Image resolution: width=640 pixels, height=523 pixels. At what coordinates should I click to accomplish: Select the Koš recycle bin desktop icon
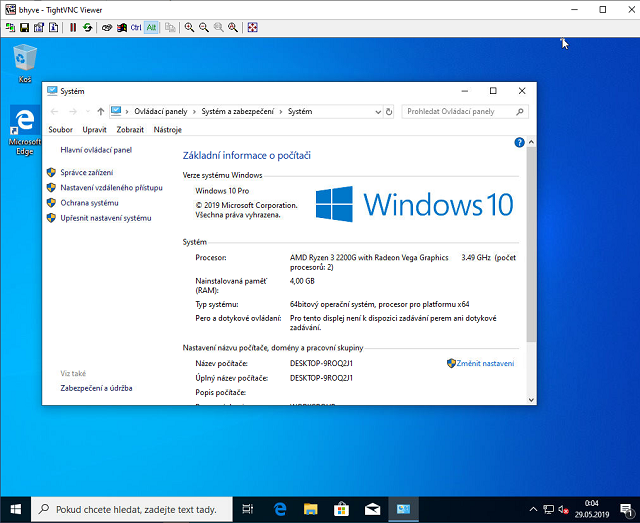(x=25, y=63)
